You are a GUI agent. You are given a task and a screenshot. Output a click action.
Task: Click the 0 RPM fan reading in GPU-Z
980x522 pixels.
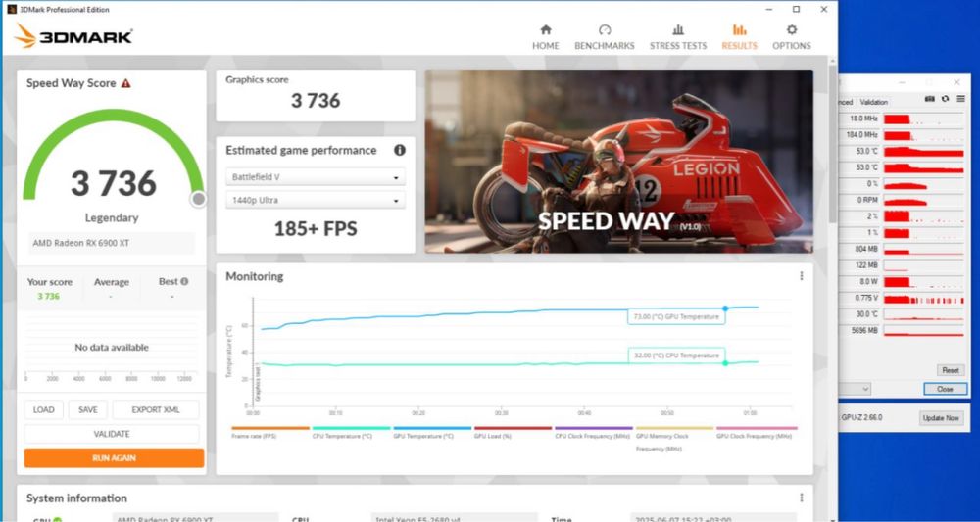(x=866, y=201)
